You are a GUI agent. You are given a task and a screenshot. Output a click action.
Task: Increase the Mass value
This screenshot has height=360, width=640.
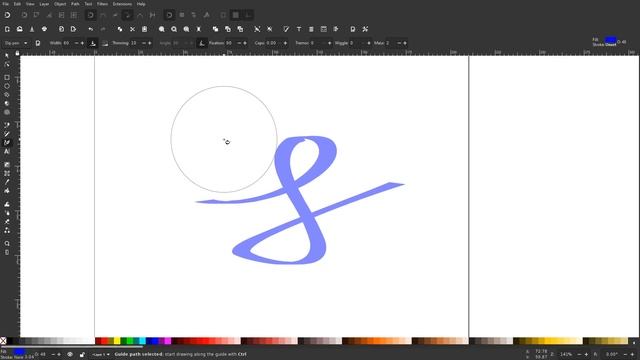pos(405,43)
